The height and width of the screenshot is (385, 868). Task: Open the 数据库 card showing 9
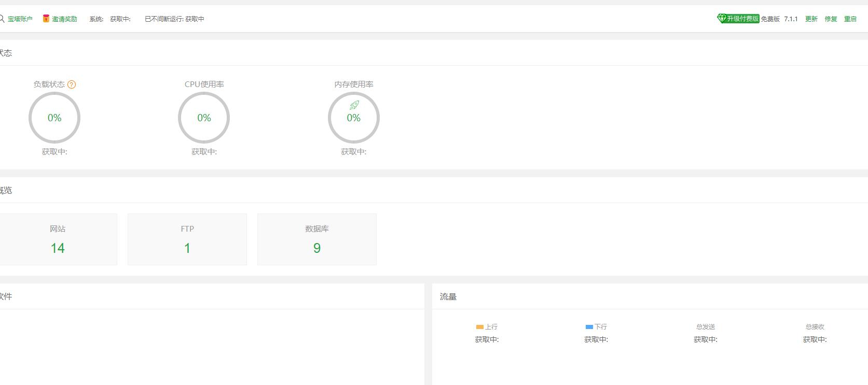[317, 239]
